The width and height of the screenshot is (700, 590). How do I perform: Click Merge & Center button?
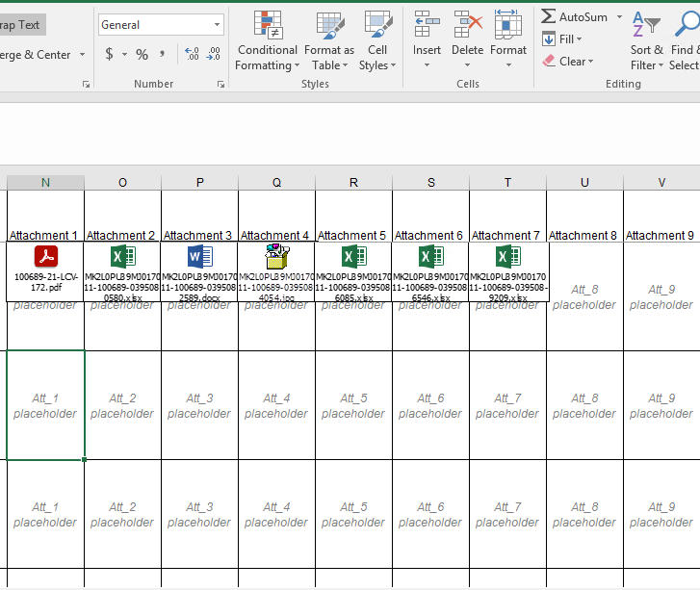tap(36, 55)
